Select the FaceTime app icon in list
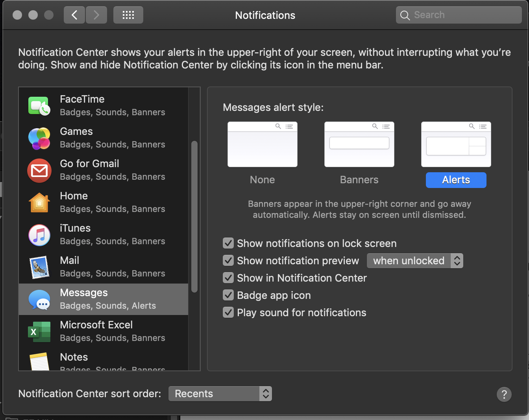Screen dimensions: 529x420 click(39, 106)
